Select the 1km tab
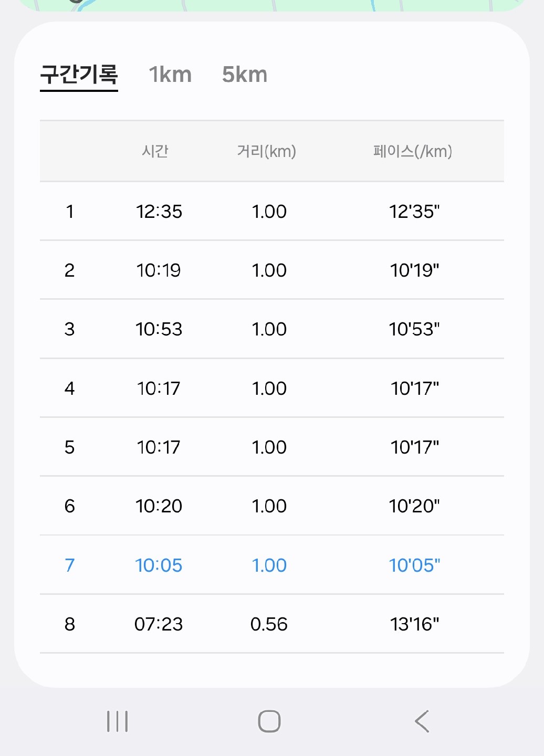Image resolution: width=544 pixels, height=756 pixels. 170,75
